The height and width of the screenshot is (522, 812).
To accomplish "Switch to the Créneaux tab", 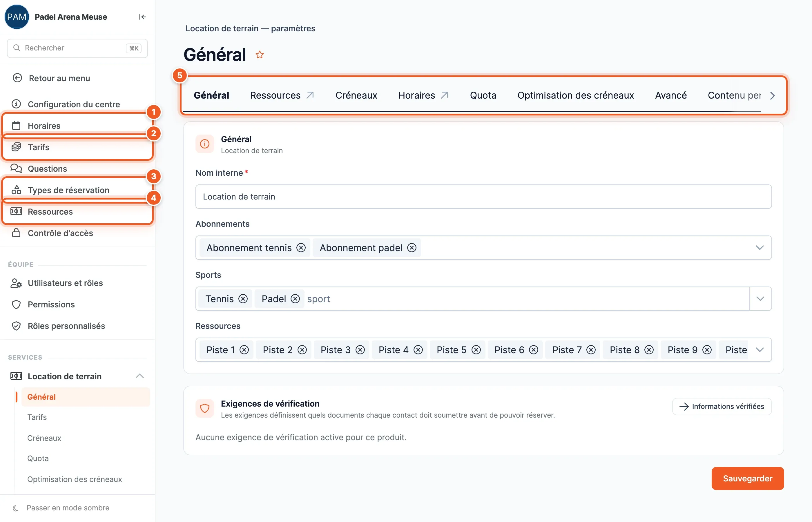I will click(356, 95).
